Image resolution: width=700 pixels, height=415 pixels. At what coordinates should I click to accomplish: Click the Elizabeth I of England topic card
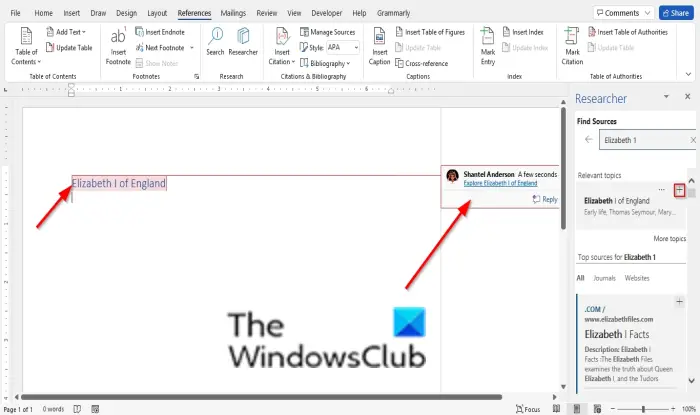pyautogui.click(x=630, y=206)
